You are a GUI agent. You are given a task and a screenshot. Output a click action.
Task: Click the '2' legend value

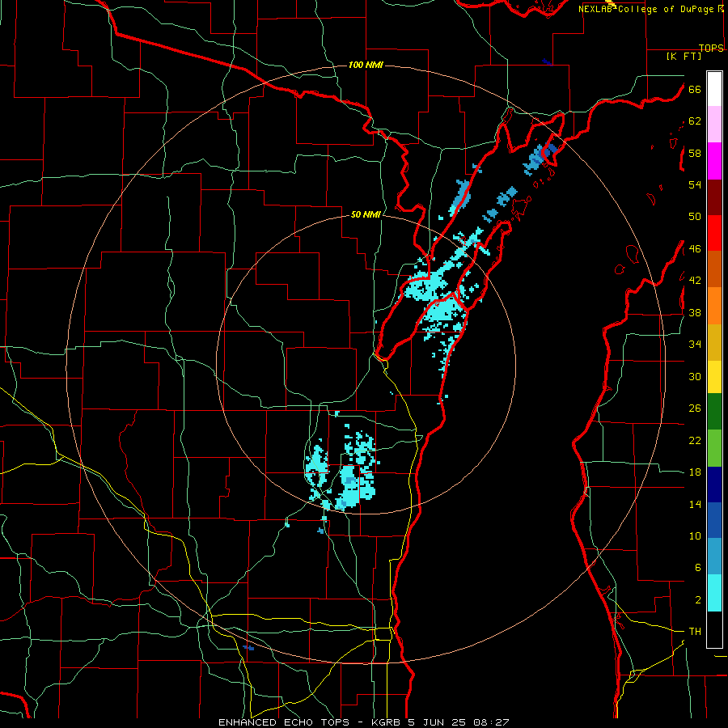coord(698,600)
